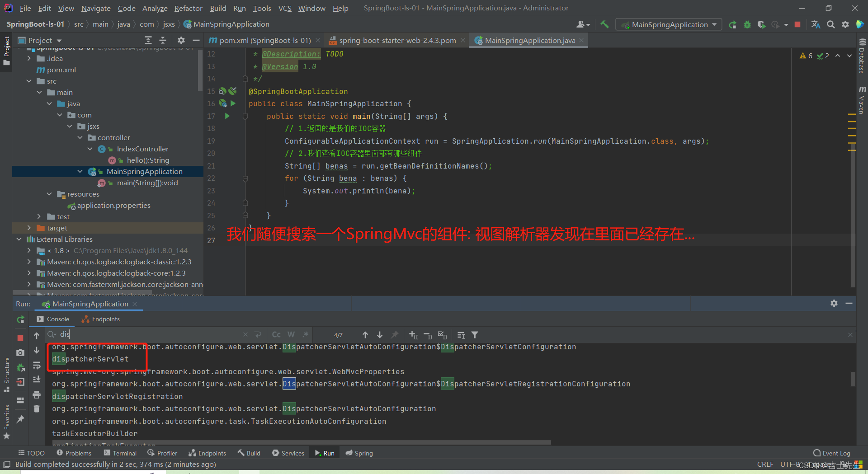Toggle Match Case in console search
Viewport: 868px width, 474px height.
[276, 335]
